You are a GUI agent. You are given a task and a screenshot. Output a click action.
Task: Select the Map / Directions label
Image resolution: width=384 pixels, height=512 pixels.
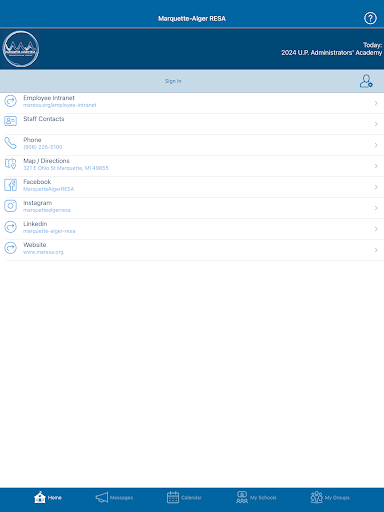pos(46,161)
